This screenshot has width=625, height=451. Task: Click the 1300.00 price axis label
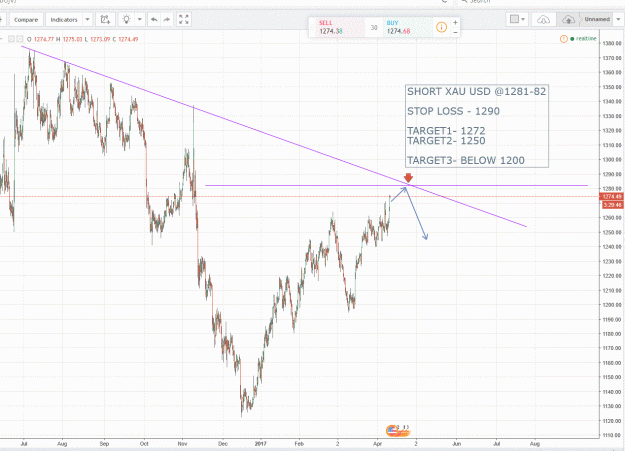[612, 160]
